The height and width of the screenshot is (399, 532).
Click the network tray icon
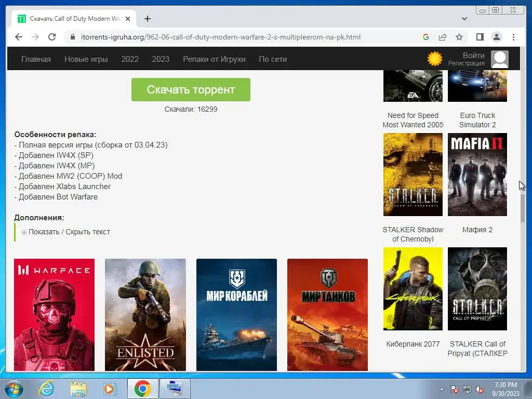467,389
